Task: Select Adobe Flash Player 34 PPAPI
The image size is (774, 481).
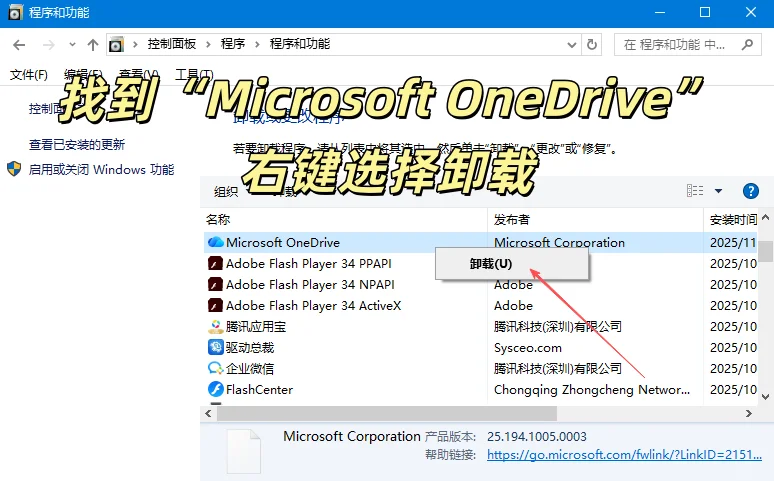Action: click(309, 264)
